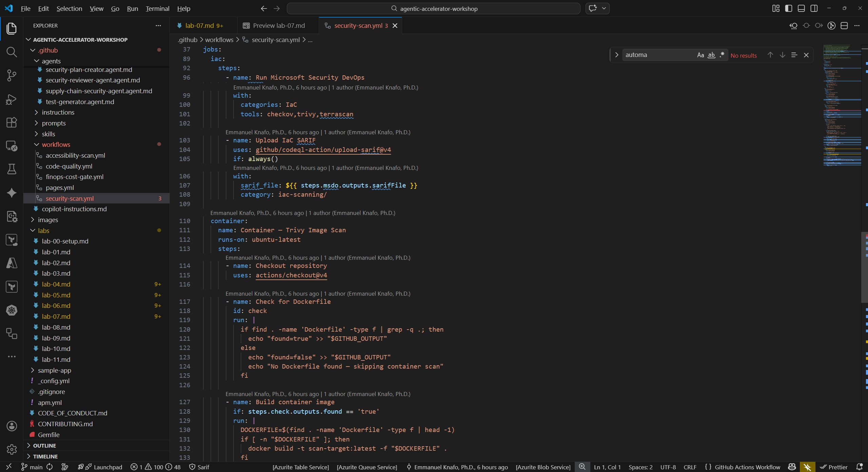Screen dimensions: 868x472
Task: Enable regular expression search
Action: 722,55
